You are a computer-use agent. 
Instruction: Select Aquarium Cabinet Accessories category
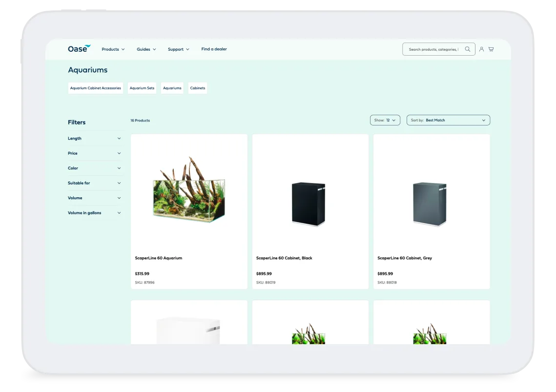[95, 88]
